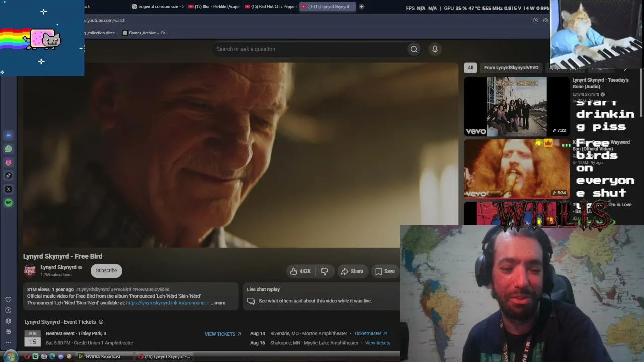Open the Windows Start orb
Image resolution: width=644 pixels, height=362 pixels.
tap(10, 356)
